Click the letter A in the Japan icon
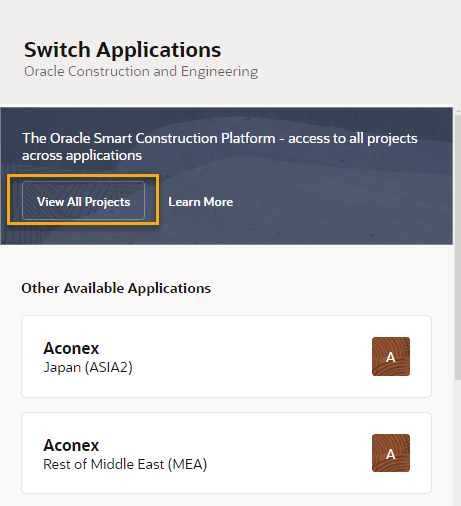 tap(390, 358)
